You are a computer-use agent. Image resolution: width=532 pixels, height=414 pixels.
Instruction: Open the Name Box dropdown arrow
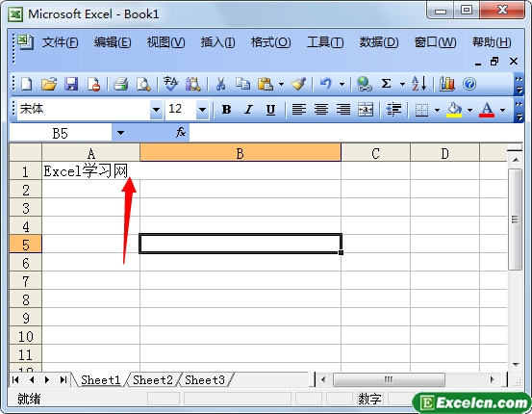click(x=120, y=133)
